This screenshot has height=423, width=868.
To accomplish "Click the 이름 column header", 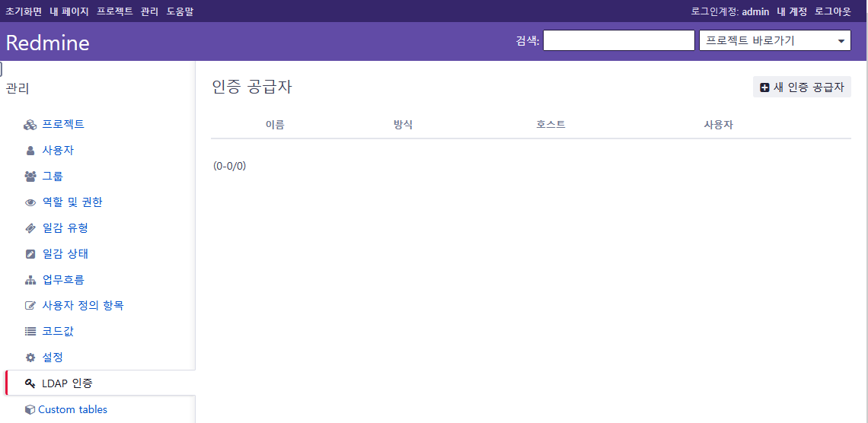I will click(x=275, y=125).
